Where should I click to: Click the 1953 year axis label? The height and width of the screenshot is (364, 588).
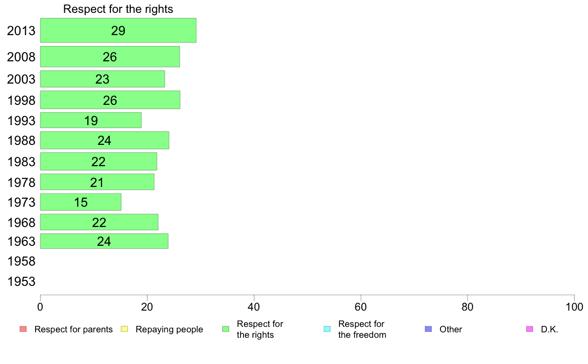[x=21, y=281]
